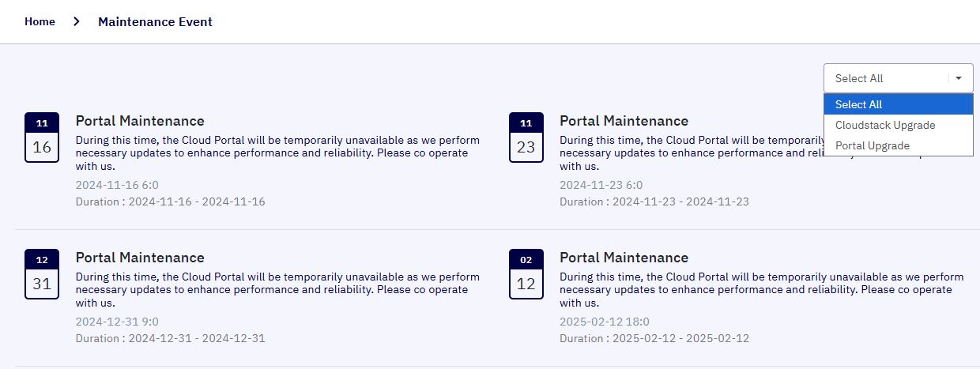The image size is (980, 369).
Task: Choose Cloudstack Upgrade from dropdown list
Action: coord(899,125)
